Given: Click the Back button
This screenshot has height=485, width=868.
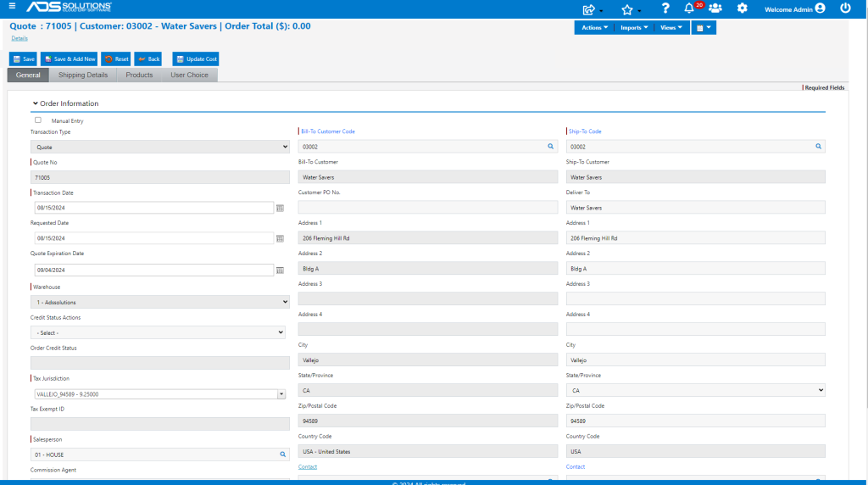Looking at the screenshot, I should click(x=147, y=59).
